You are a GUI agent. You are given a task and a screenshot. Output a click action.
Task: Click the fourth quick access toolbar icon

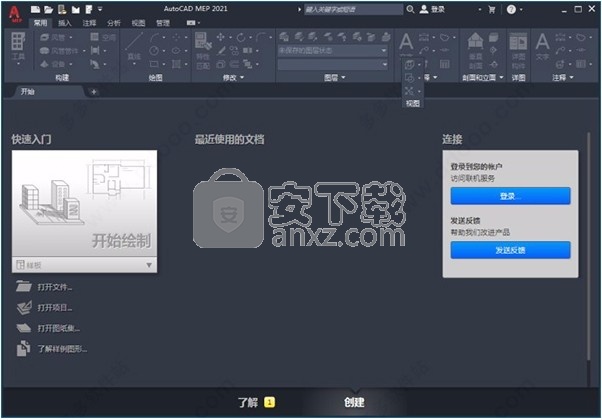click(x=76, y=10)
